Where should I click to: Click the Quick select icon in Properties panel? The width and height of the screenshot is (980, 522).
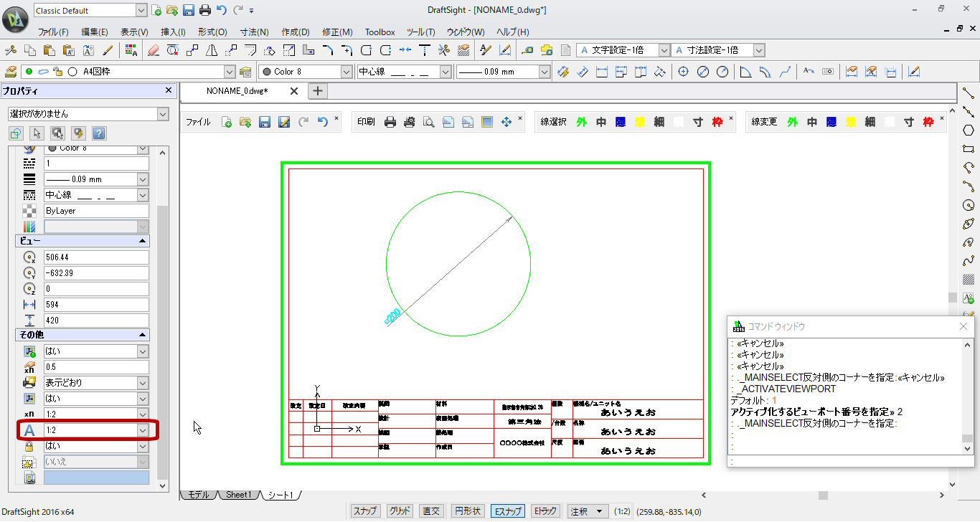coord(79,133)
